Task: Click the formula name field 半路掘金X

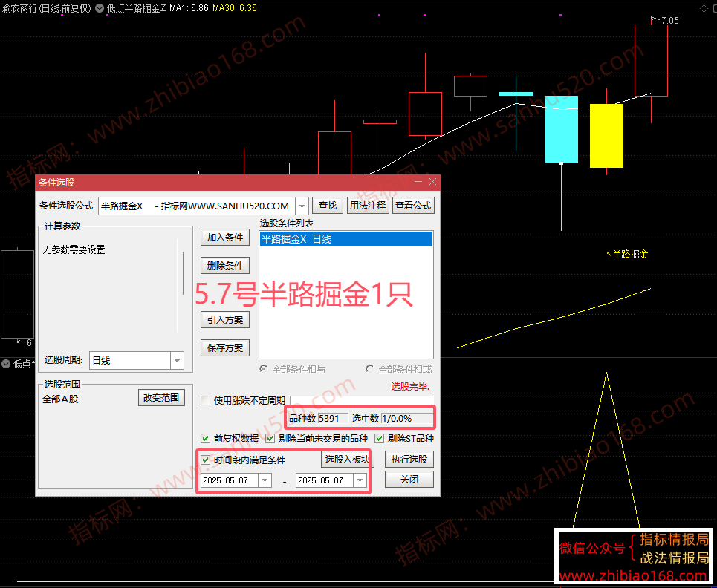Action: [197, 206]
